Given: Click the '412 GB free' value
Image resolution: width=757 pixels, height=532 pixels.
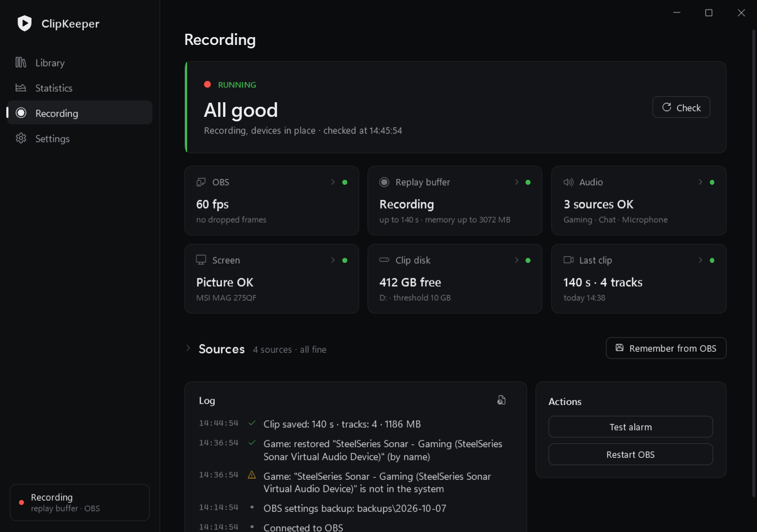Looking at the screenshot, I should [x=410, y=282].
